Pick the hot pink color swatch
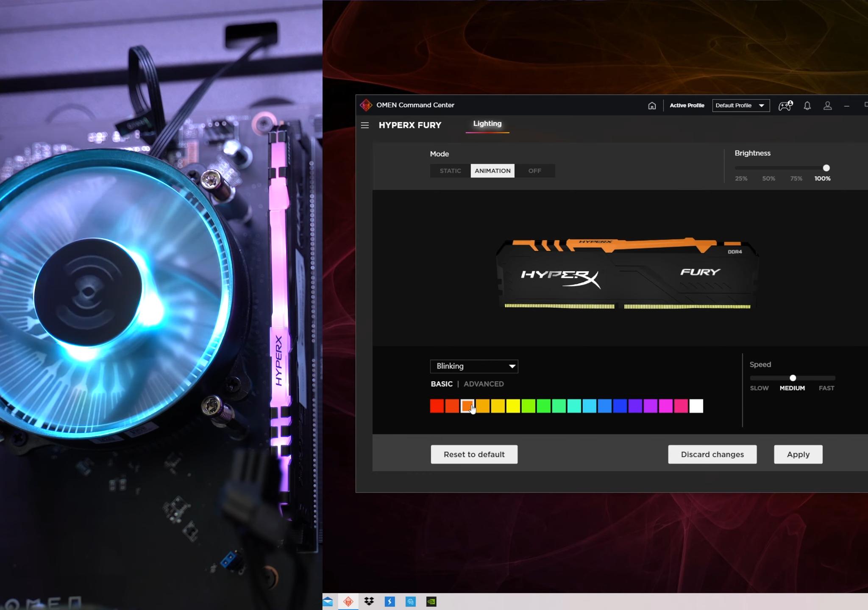868x610 pixels. tap(681, 406)
